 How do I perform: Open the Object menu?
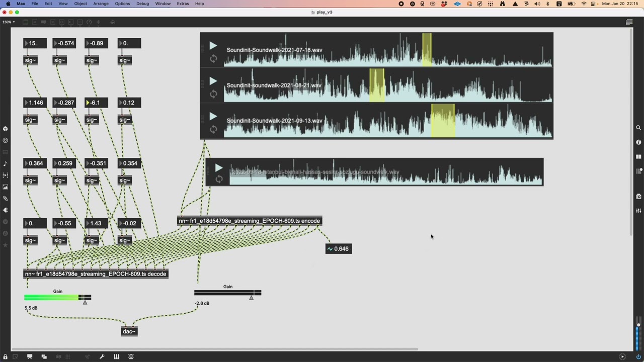[80, 4]
